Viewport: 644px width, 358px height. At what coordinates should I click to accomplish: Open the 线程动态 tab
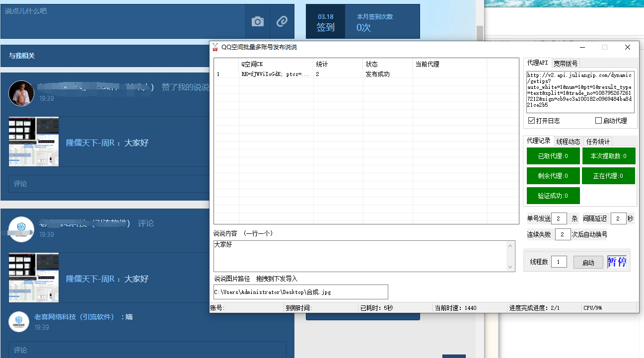[568, 142]
